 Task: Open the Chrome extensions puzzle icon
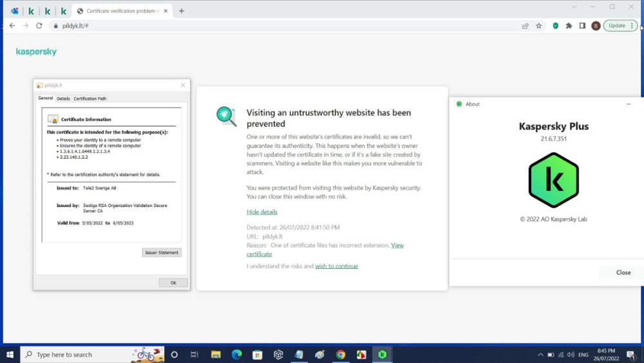click(x=569, y=26)
